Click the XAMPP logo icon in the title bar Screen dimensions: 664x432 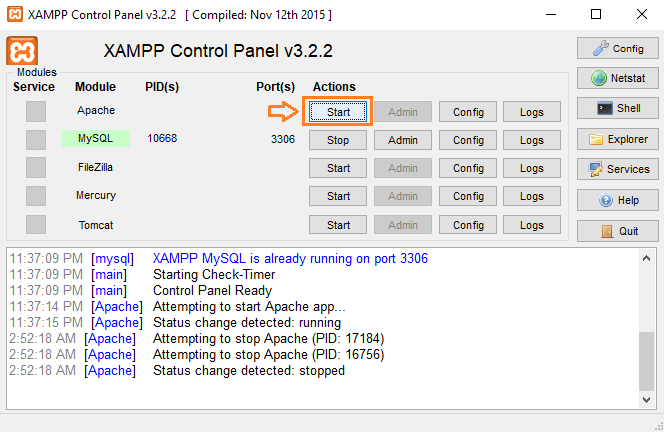(x=15, y=14)
